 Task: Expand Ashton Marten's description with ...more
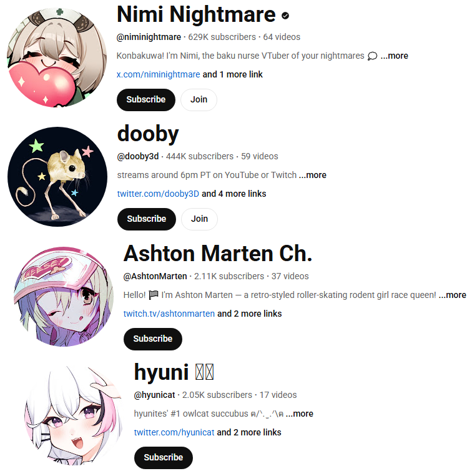[x=452, y=295]
